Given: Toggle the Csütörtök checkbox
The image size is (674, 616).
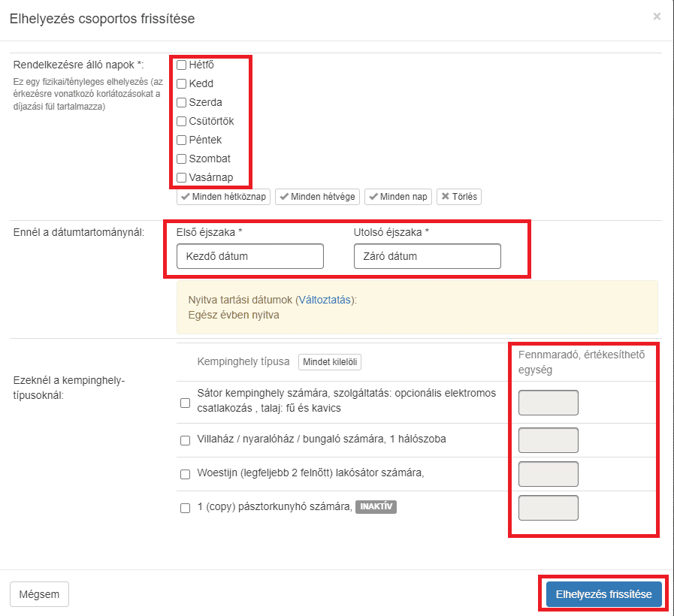Looking at the screenshot, I should (x=181, y=121).
